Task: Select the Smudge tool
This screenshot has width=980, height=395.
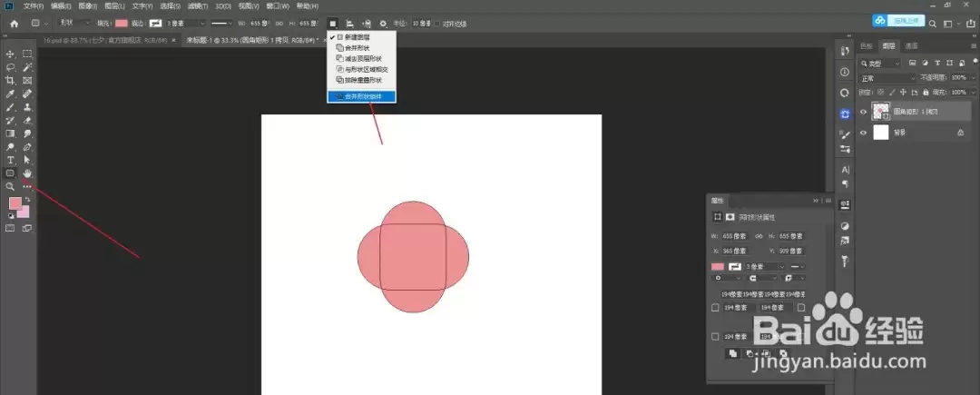Action: (x=27, y=133)
